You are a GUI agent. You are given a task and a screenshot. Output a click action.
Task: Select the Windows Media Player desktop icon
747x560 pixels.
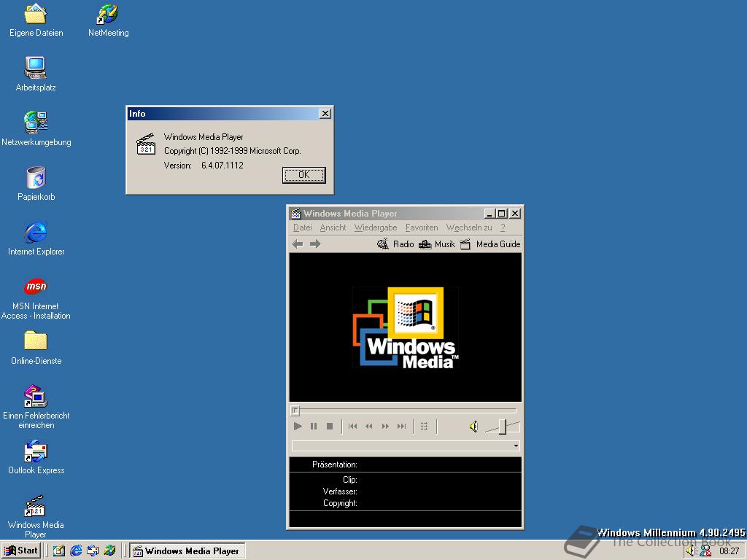click(36, 517)
